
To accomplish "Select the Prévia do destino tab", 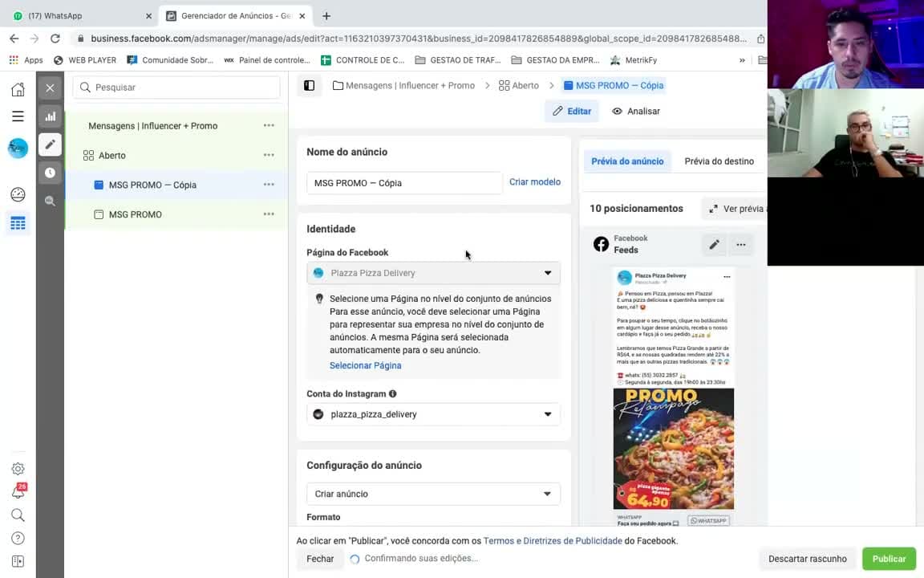I will tap(719, 161).
